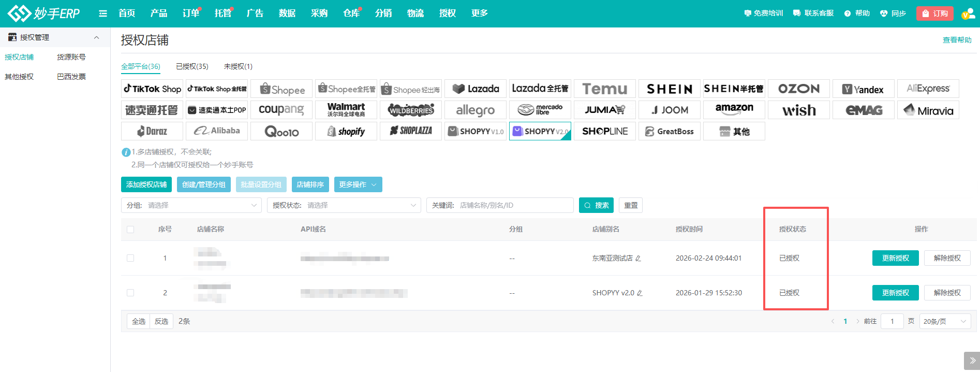
Task: Edit alias pencil icon for 东南亚测试店
Action: [x=639, y=259]
